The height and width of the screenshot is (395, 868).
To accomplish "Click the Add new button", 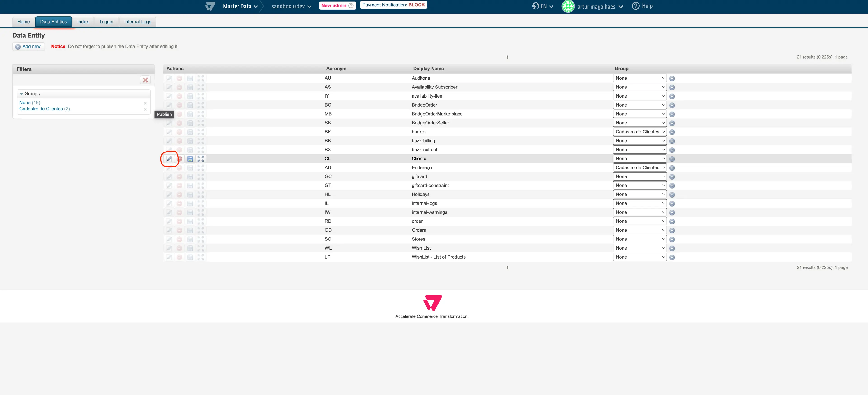I will [x=28, y=47].
